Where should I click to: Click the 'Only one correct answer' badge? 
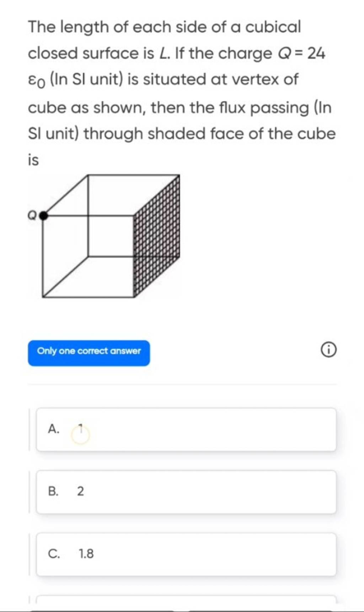89,352
